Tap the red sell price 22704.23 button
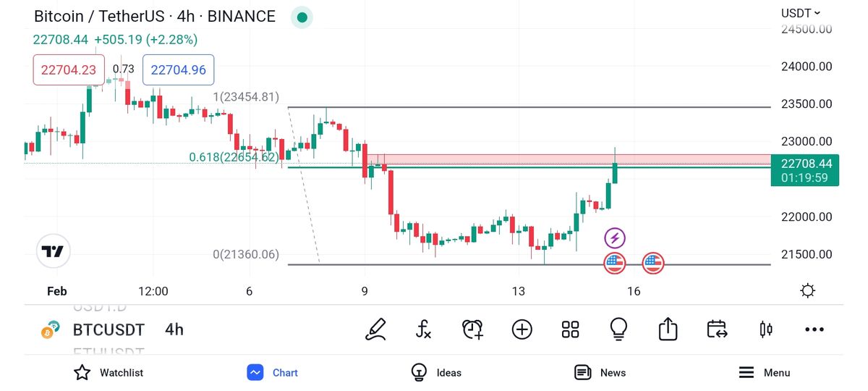The image size is (868, 391). pyautogui.click(x=69, y=70)
